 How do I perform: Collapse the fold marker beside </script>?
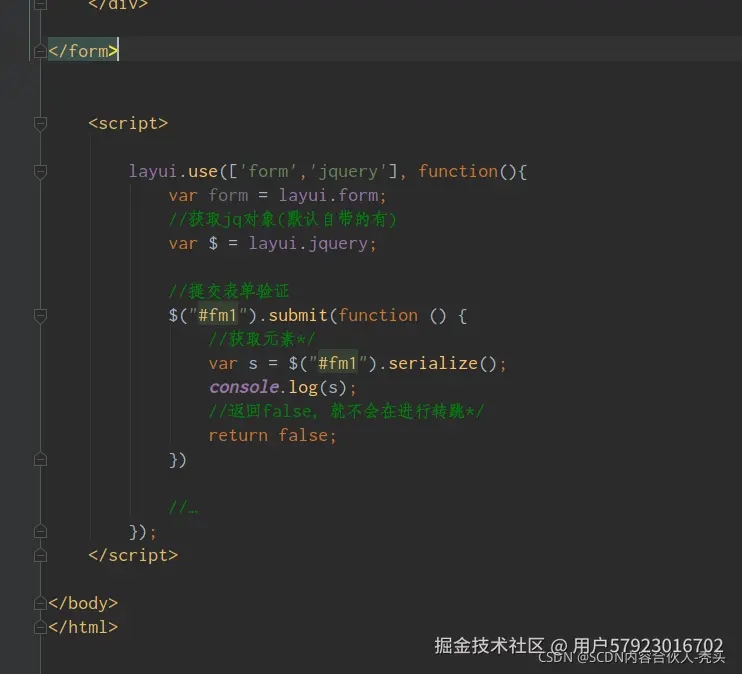pyautogui.click(x=40, y=555)
